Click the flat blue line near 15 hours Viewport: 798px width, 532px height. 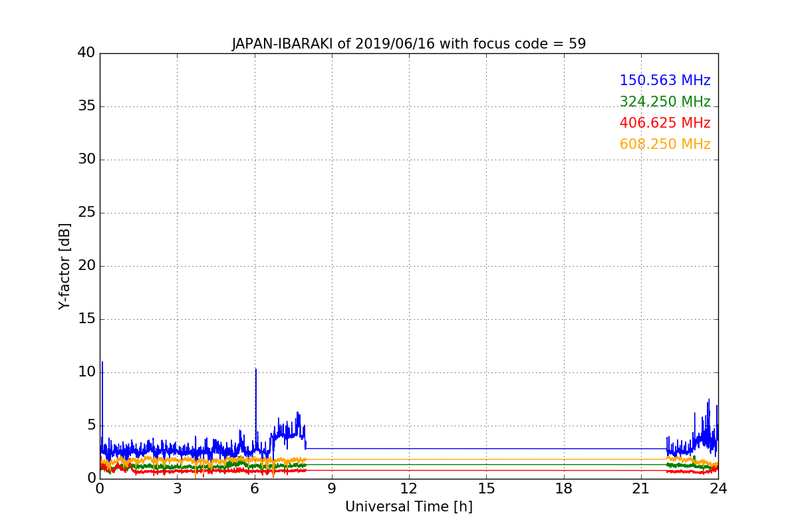pyautogui.click(x=486, y=448)
